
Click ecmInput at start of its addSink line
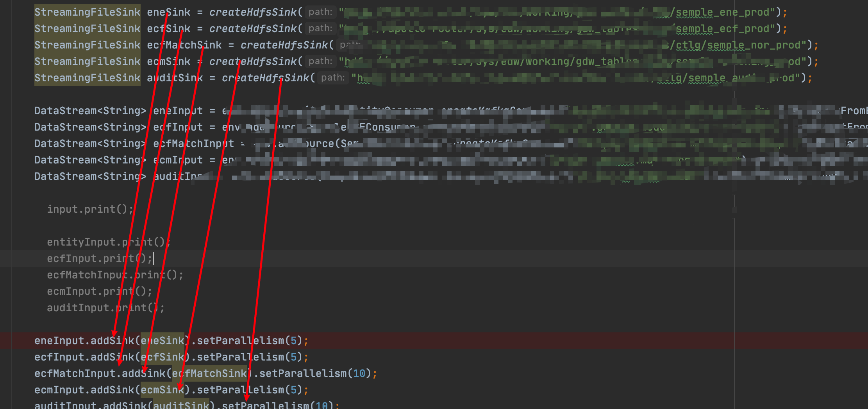(59, 390)
